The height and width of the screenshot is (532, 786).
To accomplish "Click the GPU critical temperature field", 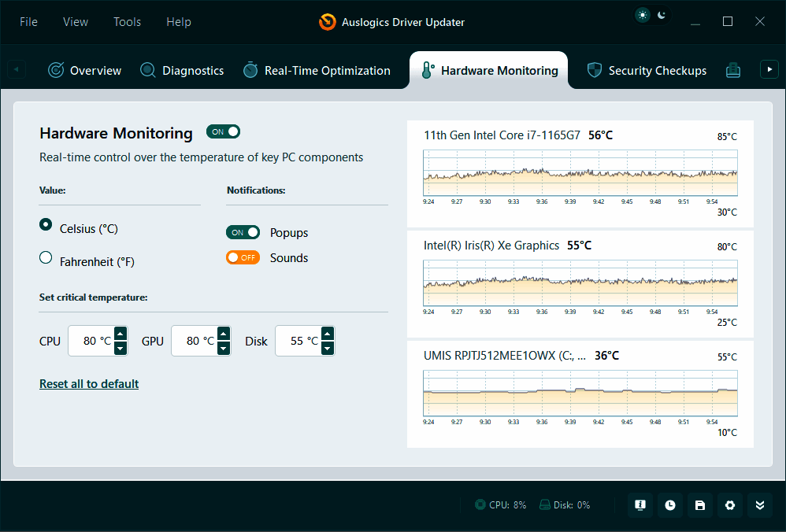I will click(193, 341).
